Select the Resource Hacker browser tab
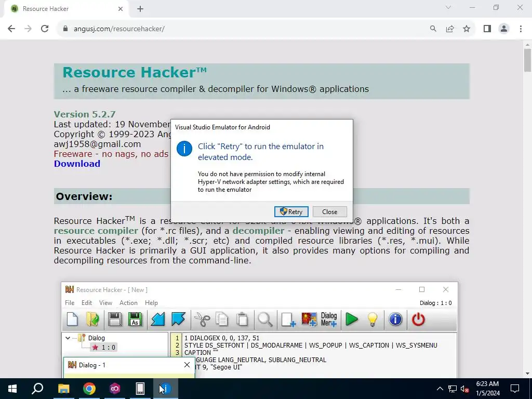 coord(66,9)
